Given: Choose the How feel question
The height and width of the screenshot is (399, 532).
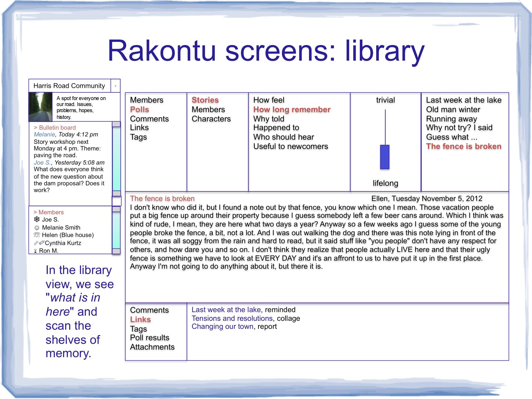Looking at the screenshot, I should 269,100.
